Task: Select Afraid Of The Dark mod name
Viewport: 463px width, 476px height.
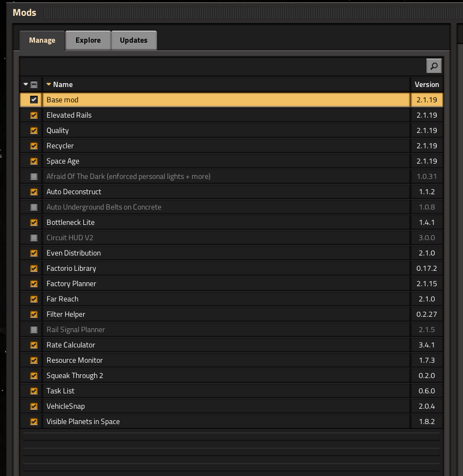Action: click(x=129, y=176)
